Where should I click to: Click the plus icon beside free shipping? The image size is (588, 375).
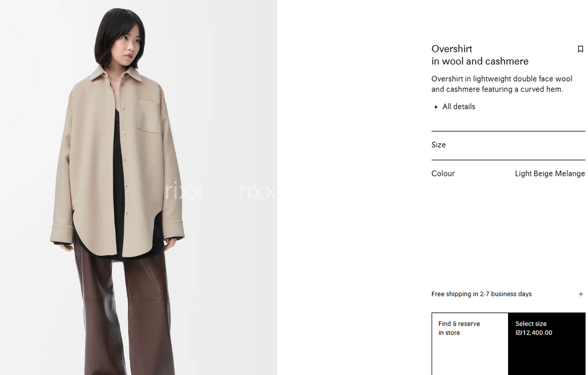point(580,294)
